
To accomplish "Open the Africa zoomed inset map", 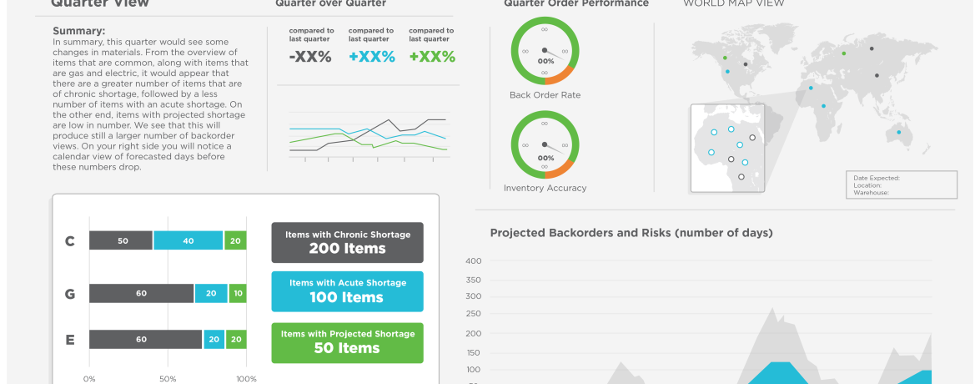I will pyautogui.click(x=727, y=149).
